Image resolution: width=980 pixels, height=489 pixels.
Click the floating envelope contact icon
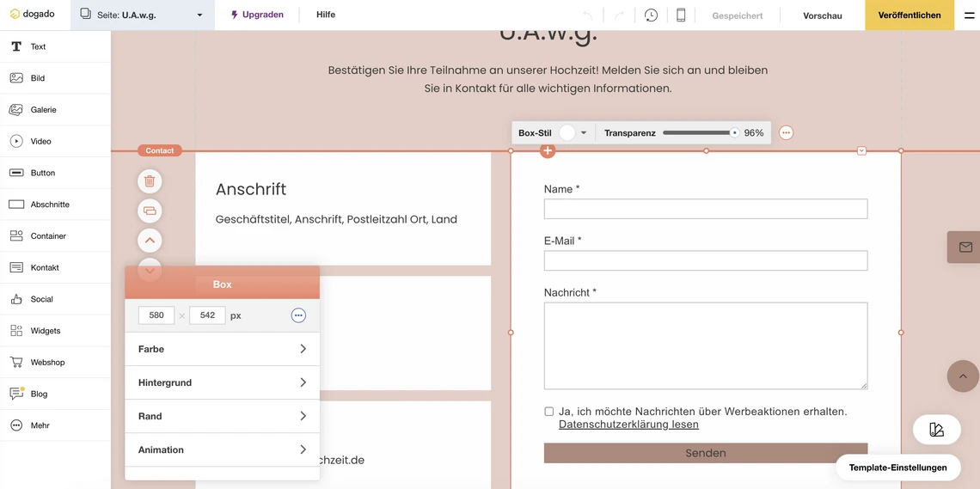(x=965, y=248)
